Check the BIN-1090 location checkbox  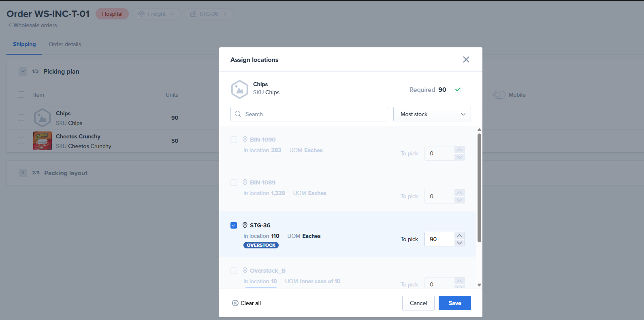[x=234, y=140]
